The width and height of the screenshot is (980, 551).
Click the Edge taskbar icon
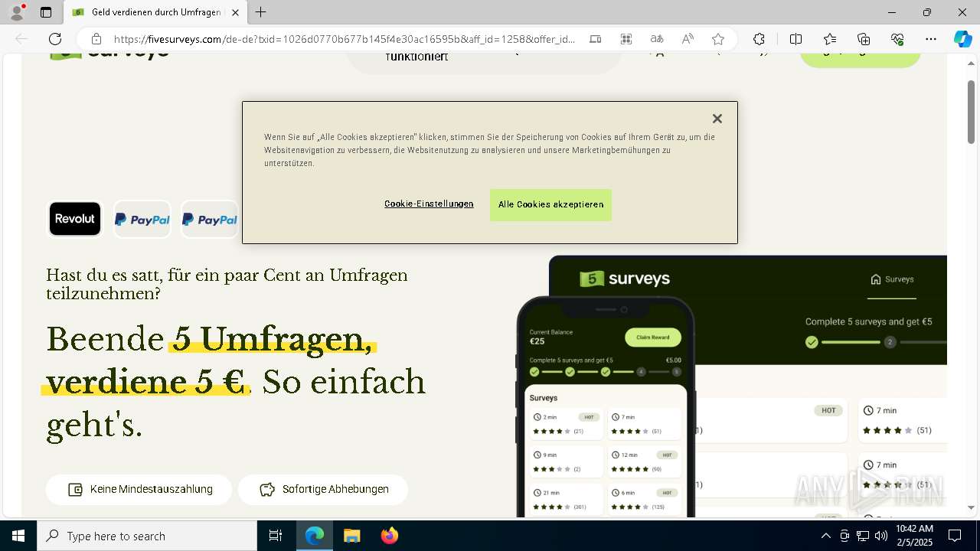coord(315,536)
